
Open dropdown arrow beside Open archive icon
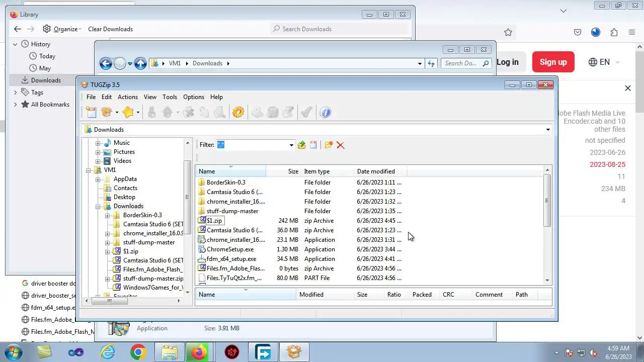click(x=117, y=113)
